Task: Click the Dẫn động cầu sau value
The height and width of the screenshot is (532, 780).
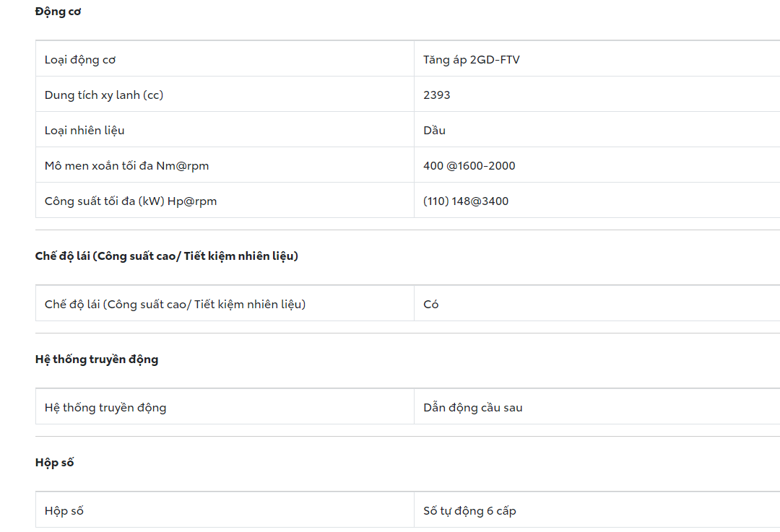Action: (472, 407)
